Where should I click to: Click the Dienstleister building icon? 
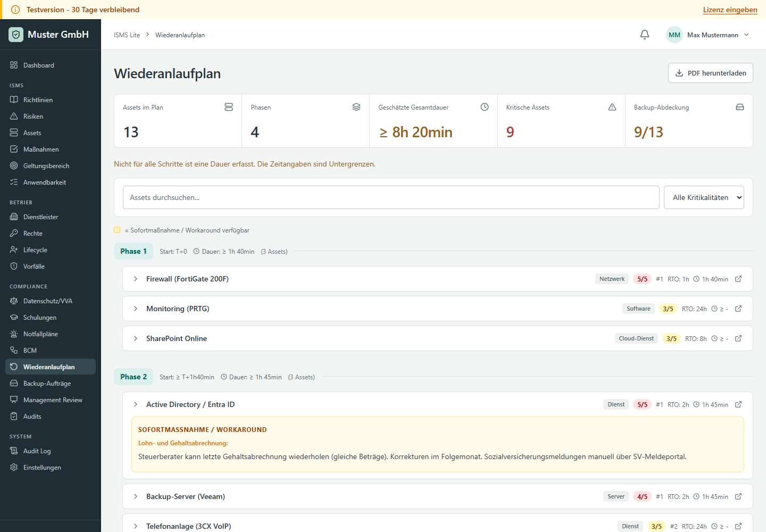coord(14,217)
